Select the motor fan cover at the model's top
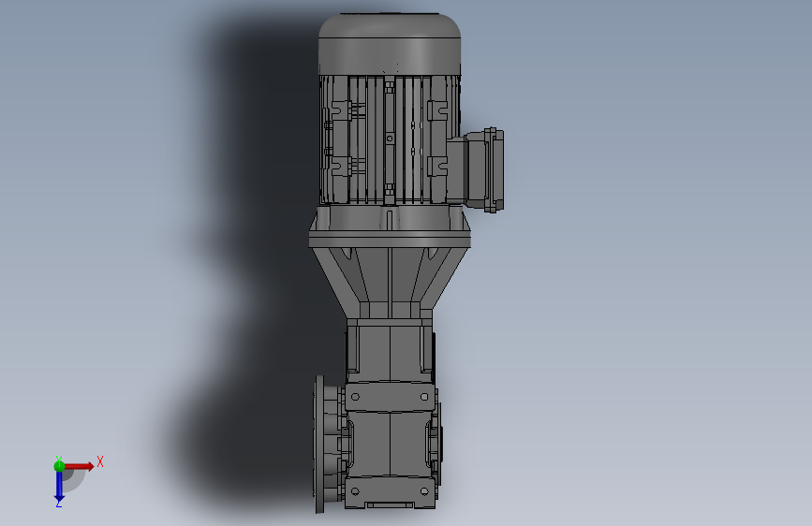This screenshot has width=812, height=526. 390,43
